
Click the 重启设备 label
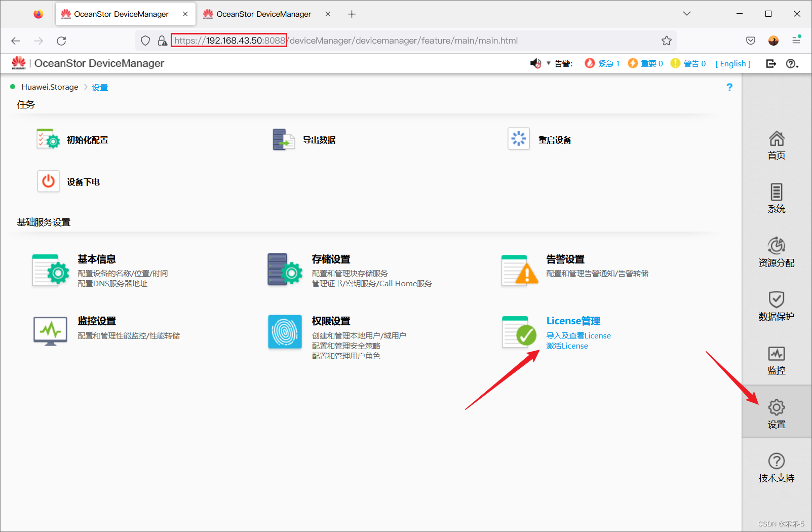pyautogui.click(x=555, y=140)
